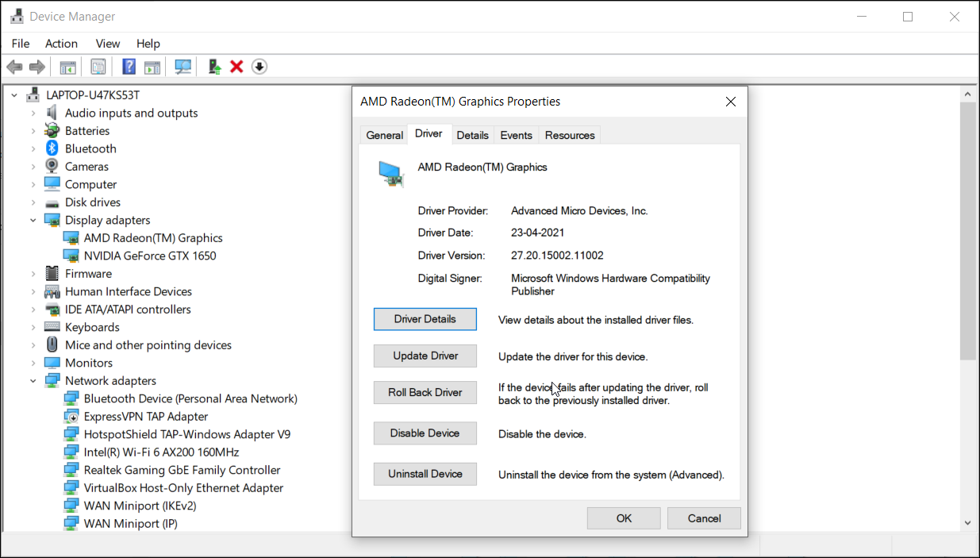Collapse the Network adapters section
The width and height of the screenshot is (980, 558).
tap(33, 380)
